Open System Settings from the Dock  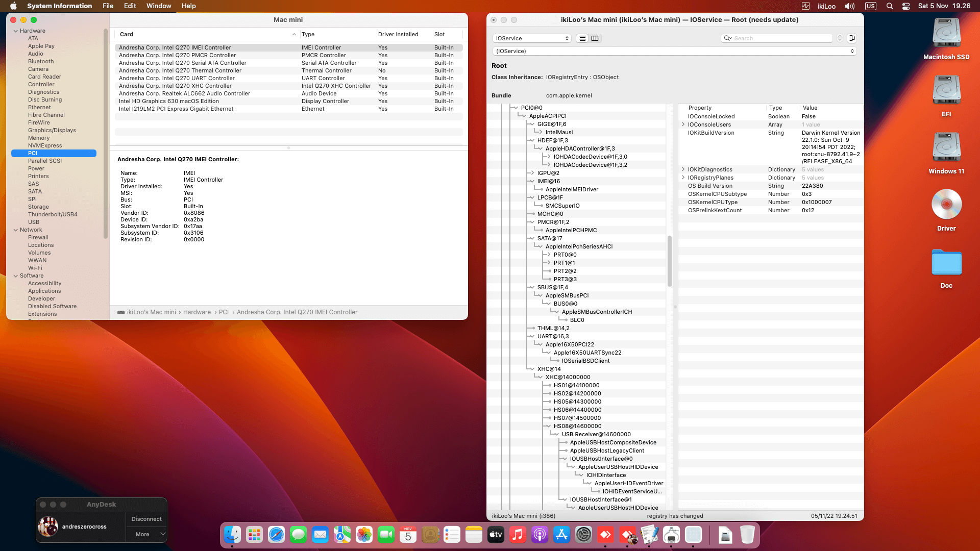[x=583, y=534]
